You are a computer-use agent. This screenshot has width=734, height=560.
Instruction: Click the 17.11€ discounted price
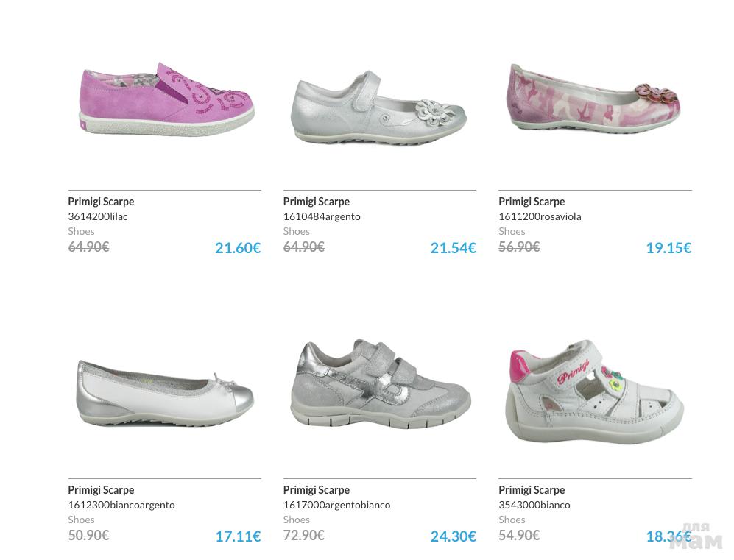(x=238, y=536)
